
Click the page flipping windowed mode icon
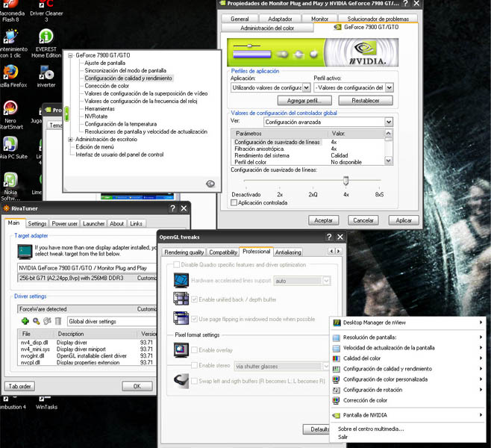[x=181, y=318]
